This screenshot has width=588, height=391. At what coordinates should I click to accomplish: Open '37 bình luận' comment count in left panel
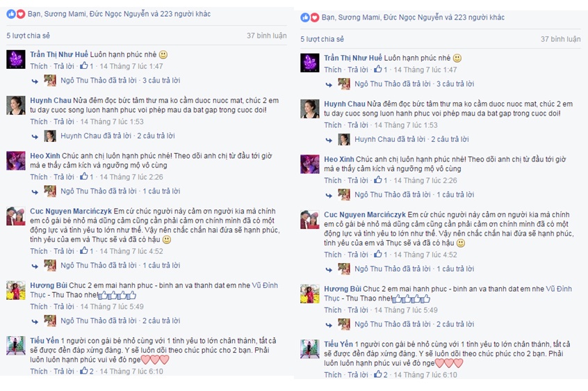click(267, 35)
